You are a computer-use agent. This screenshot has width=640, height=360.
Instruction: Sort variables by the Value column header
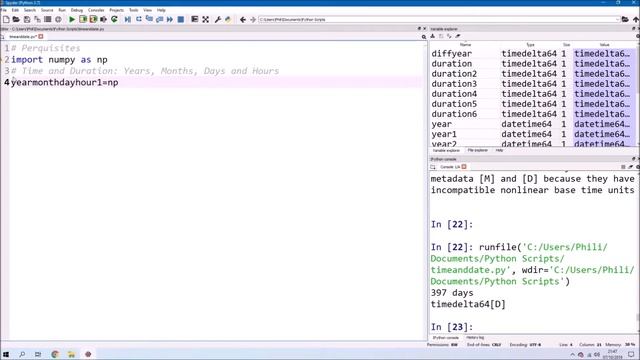coord(604,44)
